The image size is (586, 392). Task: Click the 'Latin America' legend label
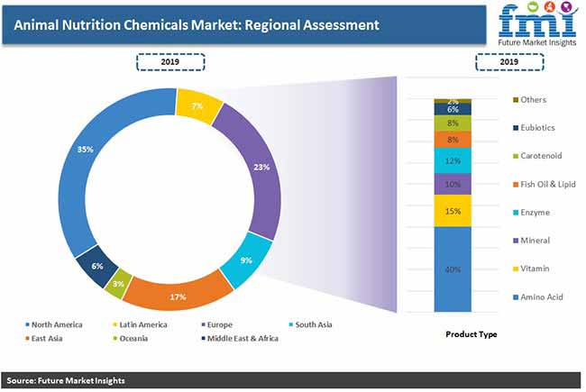coord(143,324)
